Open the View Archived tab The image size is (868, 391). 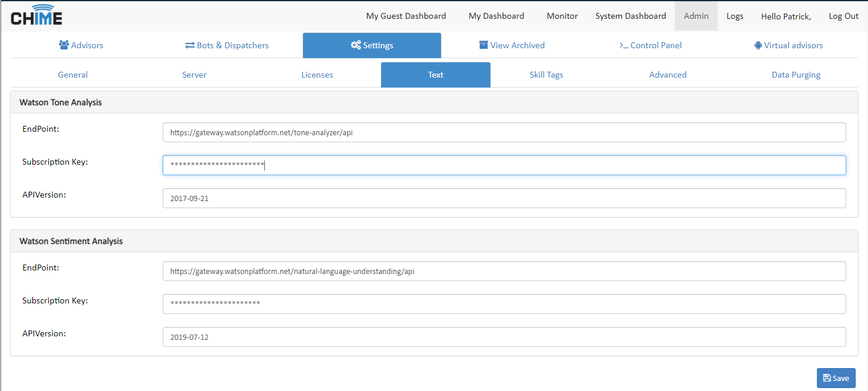[512, 45]
